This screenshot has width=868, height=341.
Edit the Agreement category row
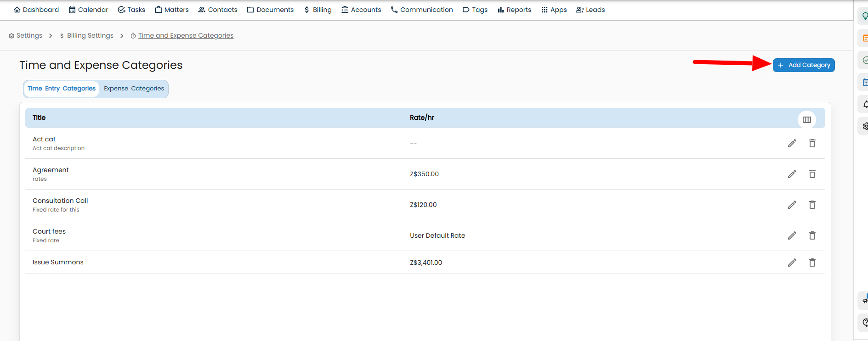(792, 174)
